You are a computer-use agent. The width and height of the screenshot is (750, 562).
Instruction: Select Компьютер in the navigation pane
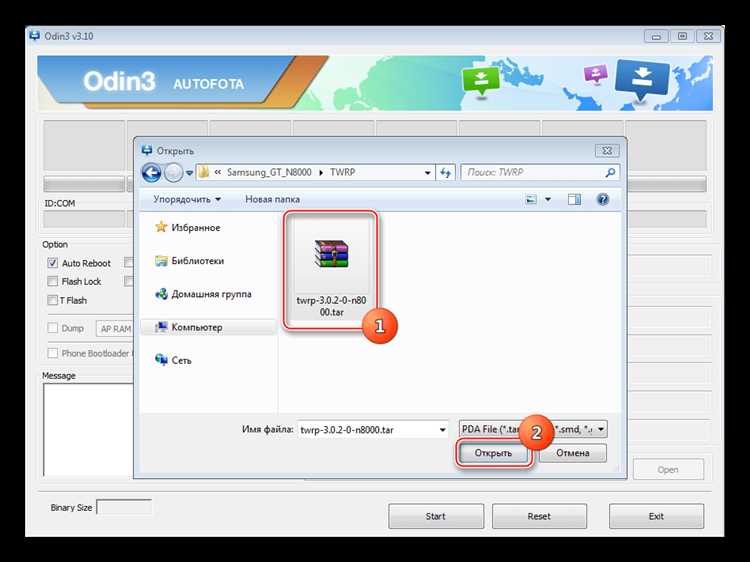click(196, 327)
